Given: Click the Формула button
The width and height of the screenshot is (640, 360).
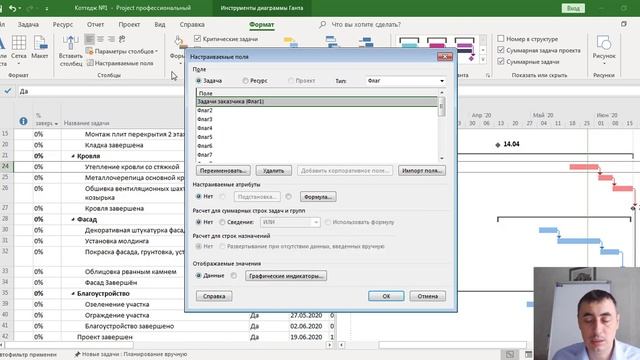Looking at the screenshot, I should point(318,197).
